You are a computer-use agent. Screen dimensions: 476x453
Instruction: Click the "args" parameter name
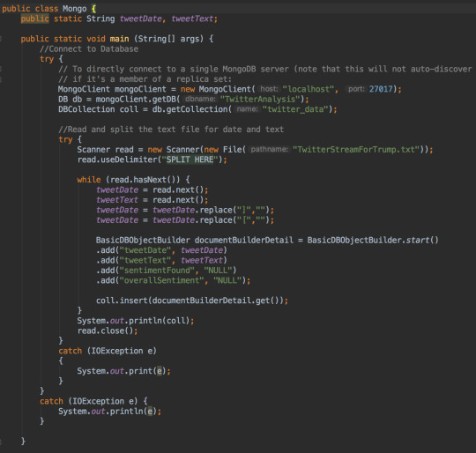(190, 39)
